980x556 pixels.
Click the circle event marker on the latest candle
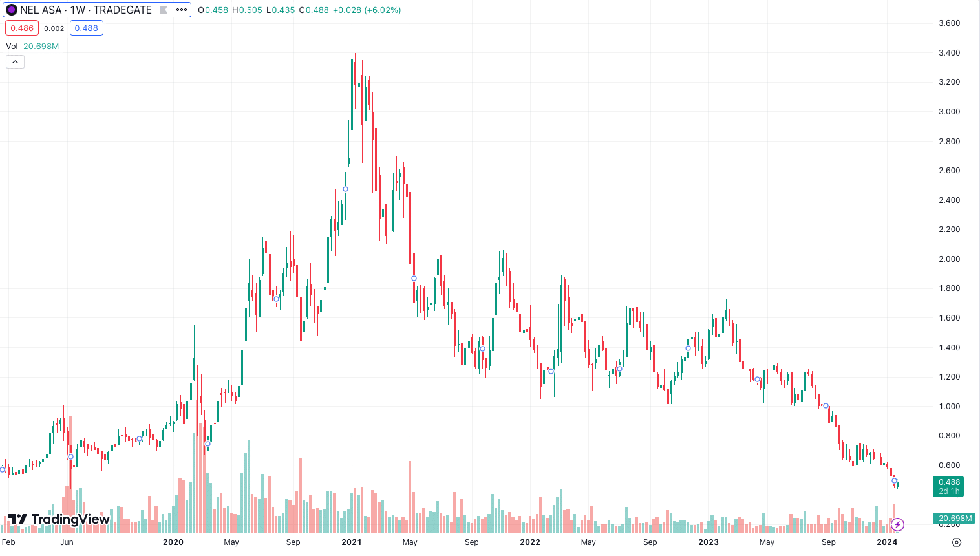pyautogui.click(x=895, y=481)
